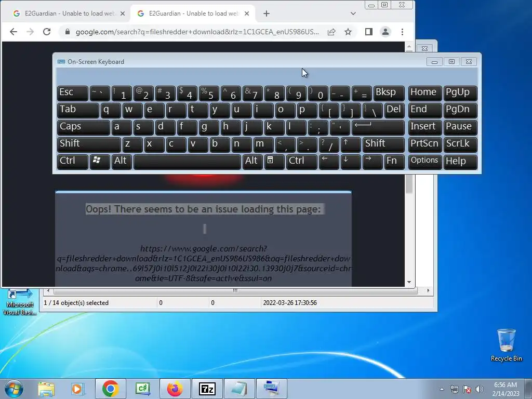Switch to Chrome in the taskbar
The width and height of the screenshot is (532, 399).
[110, 389]
